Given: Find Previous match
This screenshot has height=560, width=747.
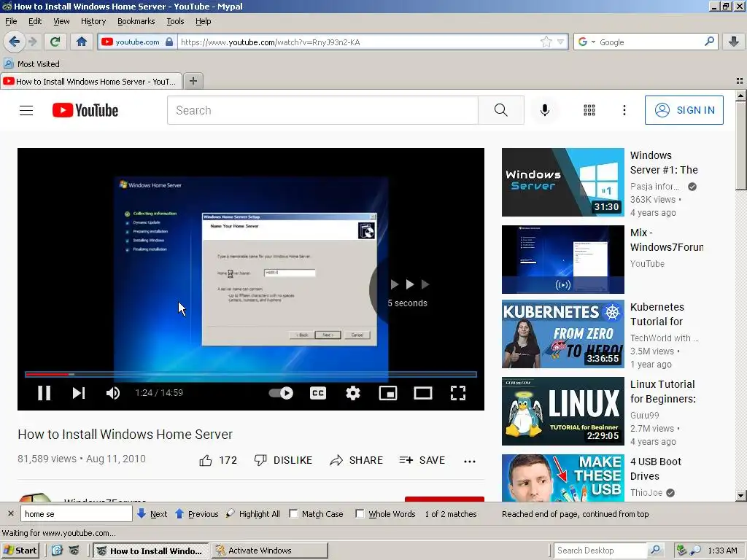Looking at the screenshot, I should click(x=197, y=514).
